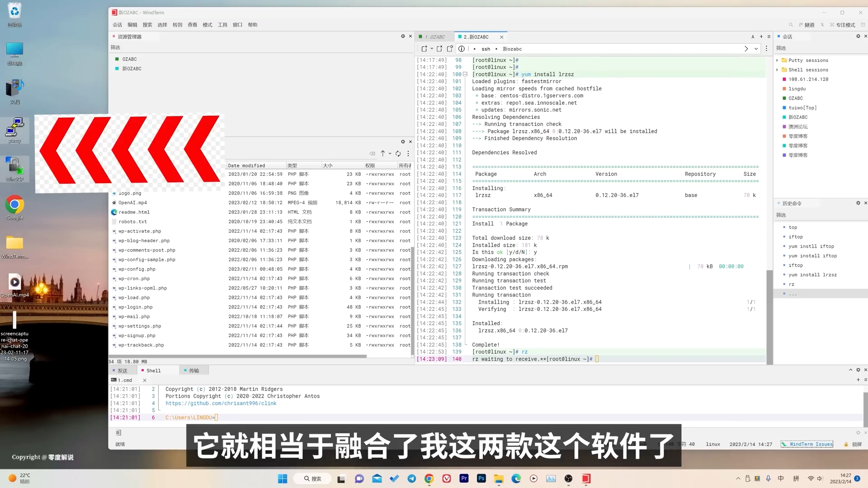Select the 'yum install lrzsz' history command entry
This screenshot has width=868, height=488.
(812, 275)
